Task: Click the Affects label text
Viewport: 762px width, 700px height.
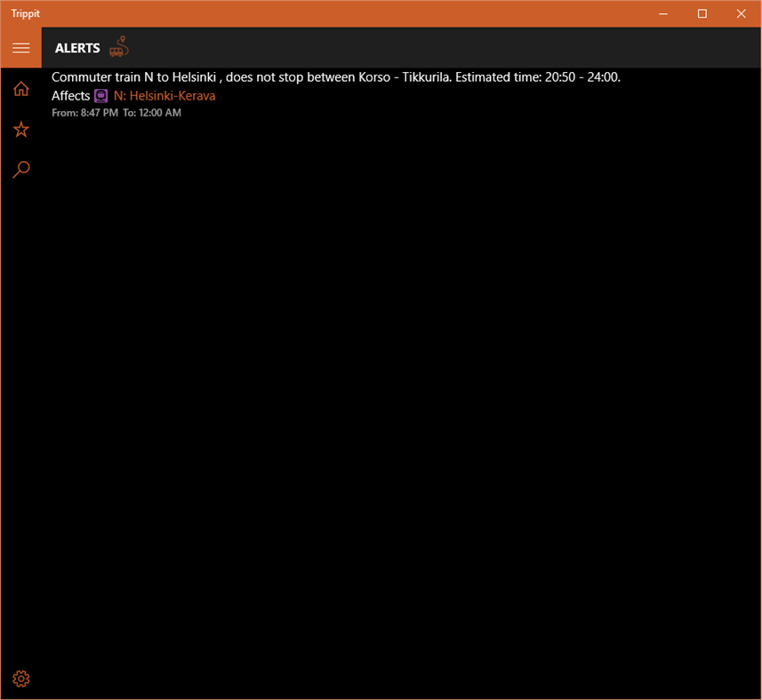Action: tap(71, 95)
